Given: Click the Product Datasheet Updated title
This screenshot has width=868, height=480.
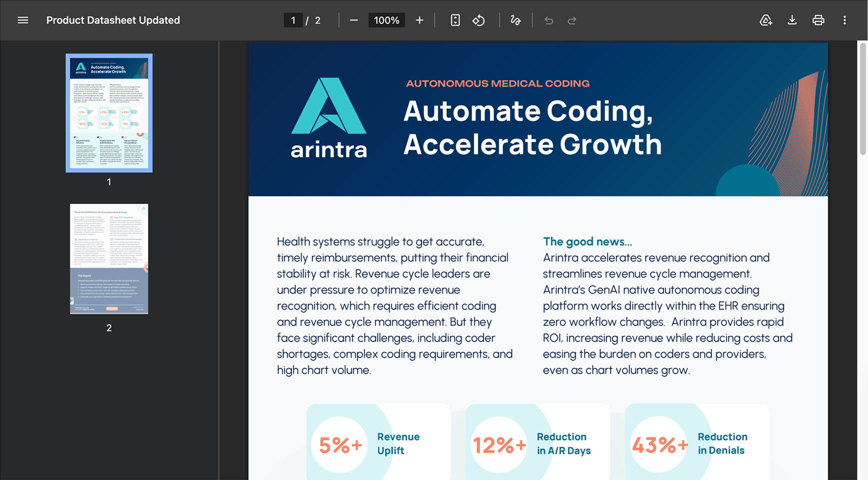Looking at the screenshot, I should 113,20.
